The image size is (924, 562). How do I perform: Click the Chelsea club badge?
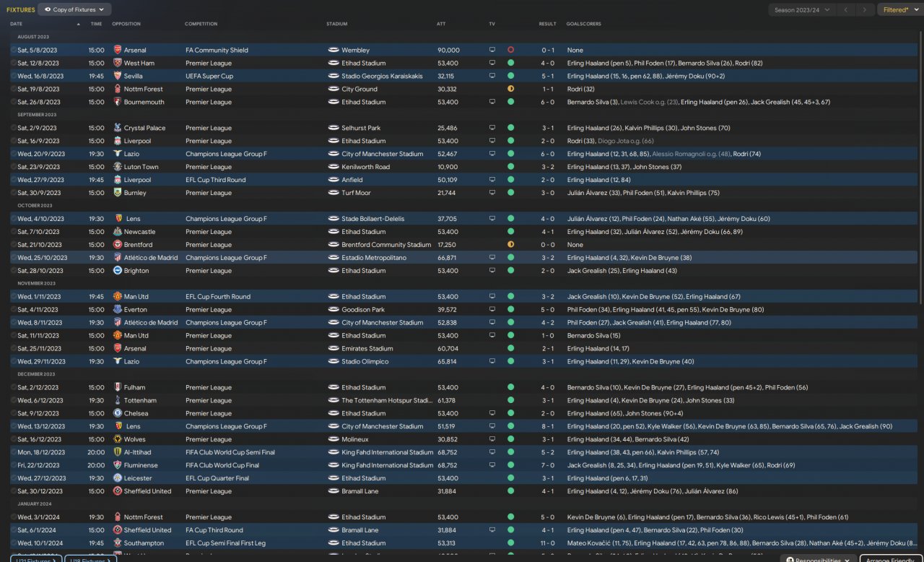[118, 413]
